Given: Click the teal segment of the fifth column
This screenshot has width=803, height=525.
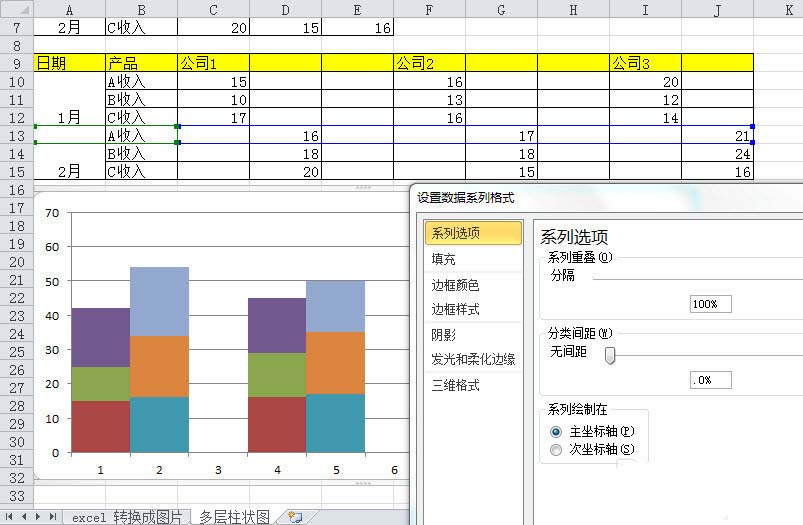Looking at the screenshot, I should click(335, 423).
